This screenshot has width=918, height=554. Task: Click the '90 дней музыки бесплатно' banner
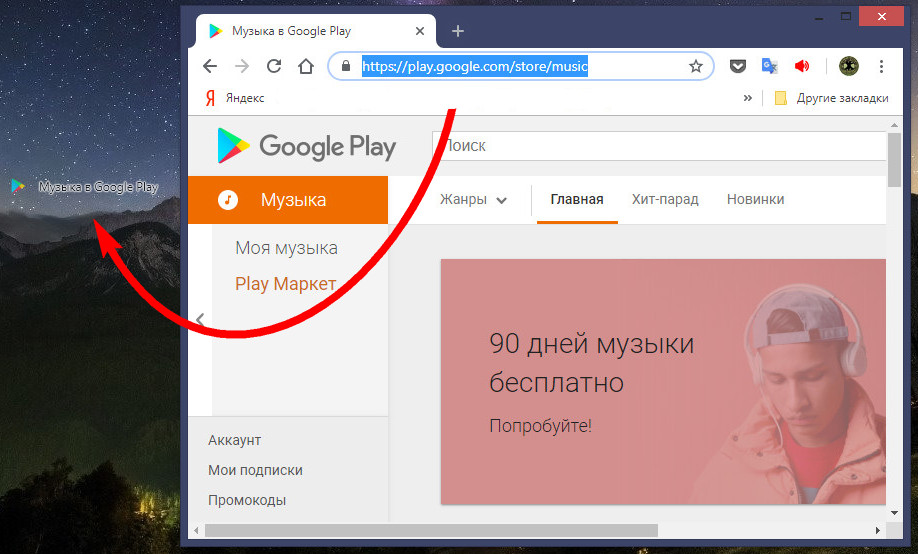click(663, 381)
